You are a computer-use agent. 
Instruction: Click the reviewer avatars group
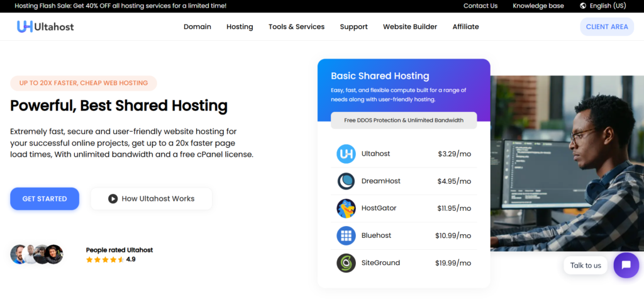pyautogui.click(x=37, y=254)
